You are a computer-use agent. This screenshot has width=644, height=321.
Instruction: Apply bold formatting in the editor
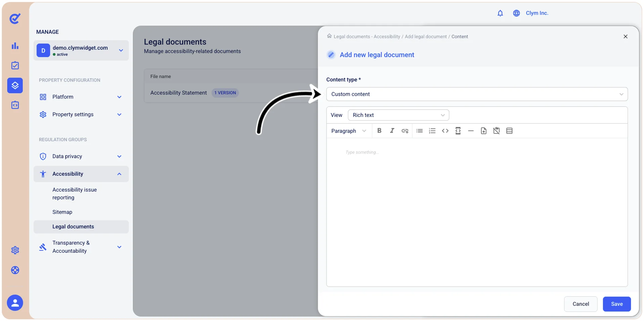pos(379,131)
